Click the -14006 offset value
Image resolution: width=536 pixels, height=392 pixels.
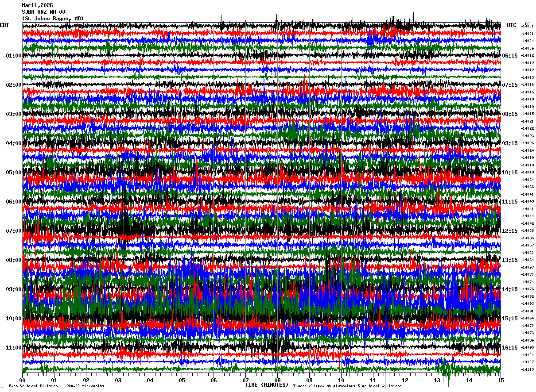(x=527, y=48)
